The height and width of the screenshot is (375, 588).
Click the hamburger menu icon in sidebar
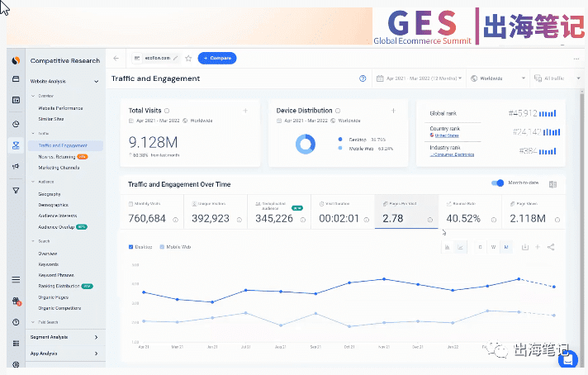(x=16, y=279)
